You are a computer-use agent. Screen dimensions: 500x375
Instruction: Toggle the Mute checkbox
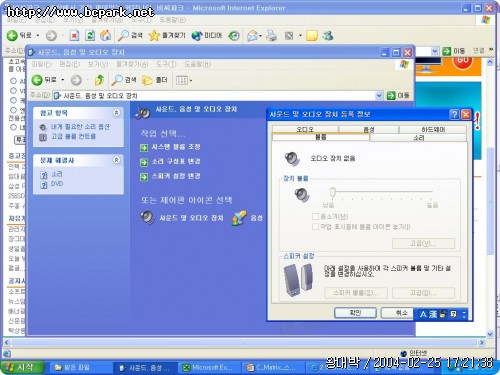tap(315, 217)
